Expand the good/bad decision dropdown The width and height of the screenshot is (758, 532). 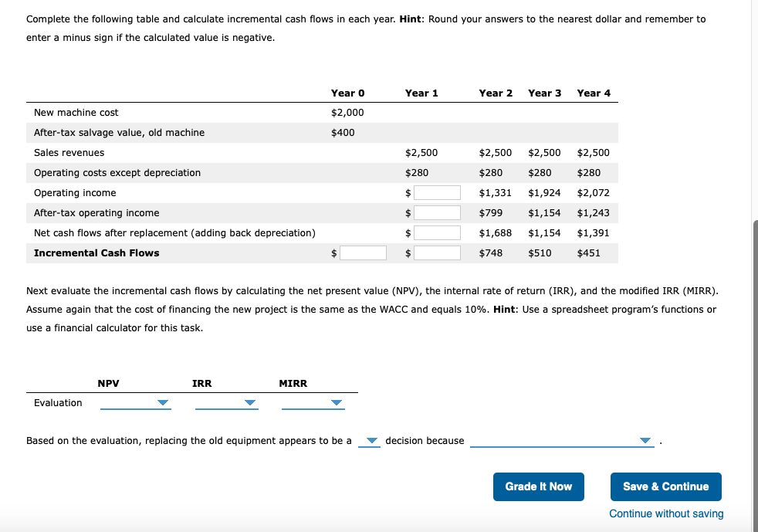tap(369, 441)
